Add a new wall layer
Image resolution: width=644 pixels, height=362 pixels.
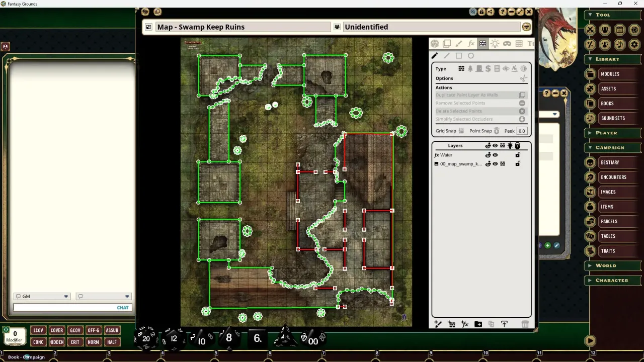tap(451, 324)
